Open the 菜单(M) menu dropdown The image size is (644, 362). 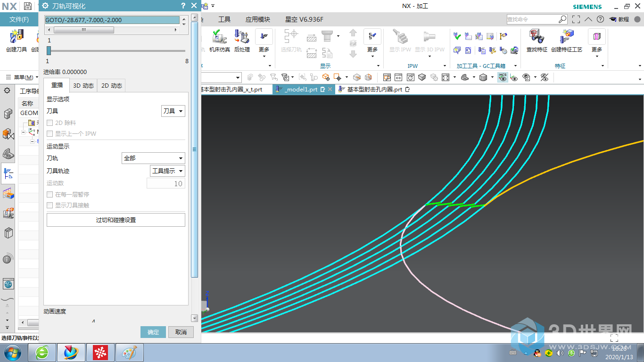22,77
